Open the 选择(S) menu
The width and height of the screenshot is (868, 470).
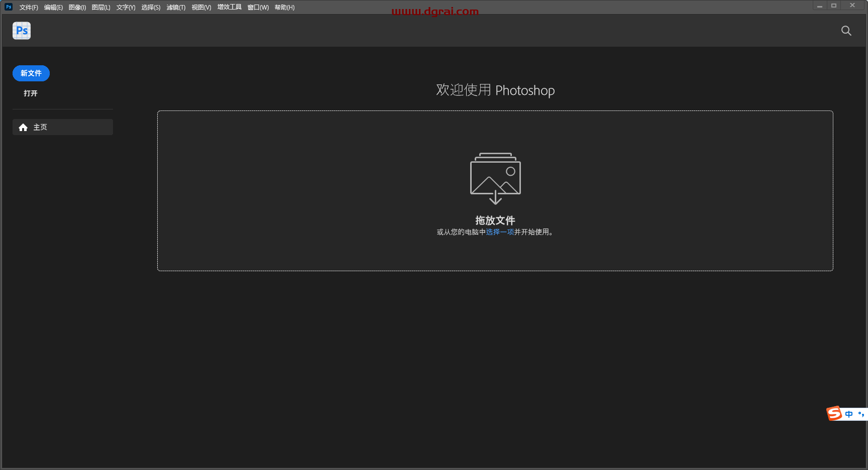151,7
